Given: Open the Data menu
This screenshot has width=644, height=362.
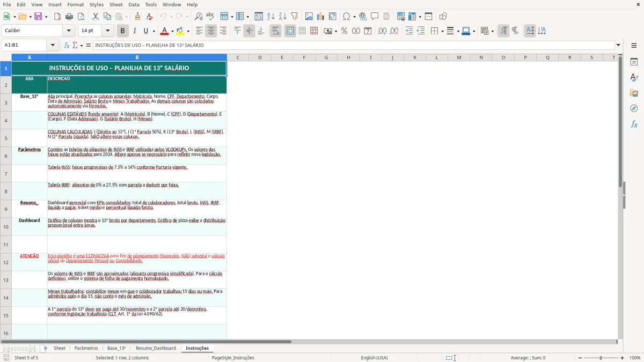Looking at the screenshot, I should pyautogui.click(x=134, y=4).
